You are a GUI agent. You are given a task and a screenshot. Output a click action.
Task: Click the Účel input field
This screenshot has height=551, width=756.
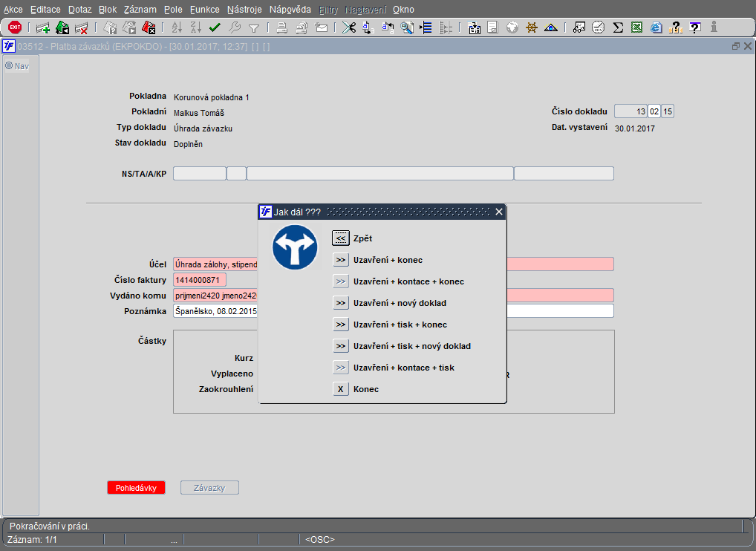[394, 264]
